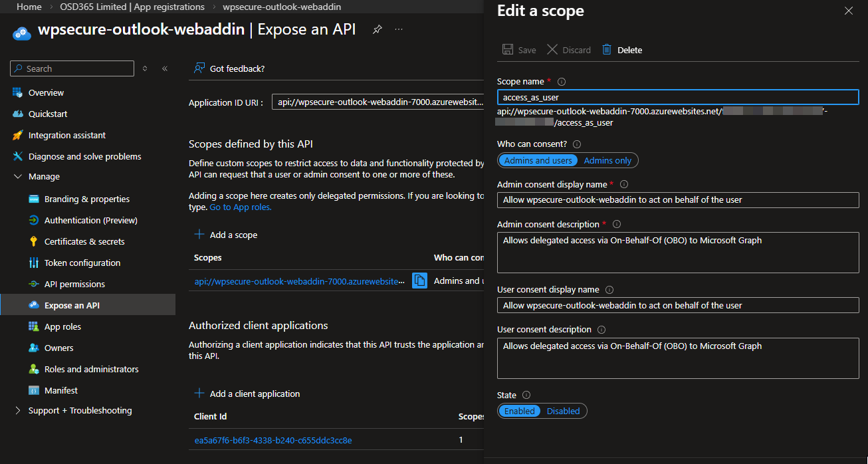The image size is (868, 464).
Task: Copy the scope URI with copy icon
Action: 419,281
